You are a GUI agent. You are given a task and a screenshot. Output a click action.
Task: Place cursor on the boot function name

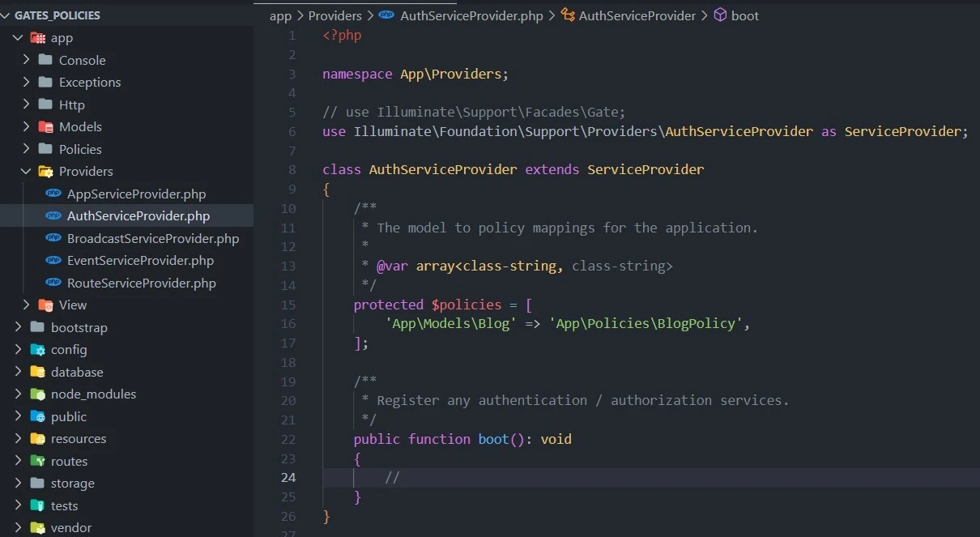[x=492, y=439]
